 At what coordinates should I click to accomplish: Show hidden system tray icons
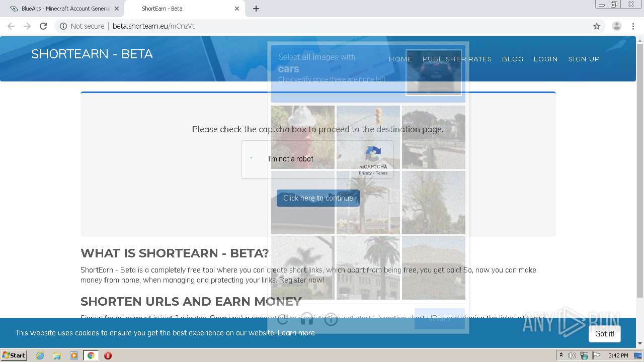pyautogui.click(x=561, y=355)
